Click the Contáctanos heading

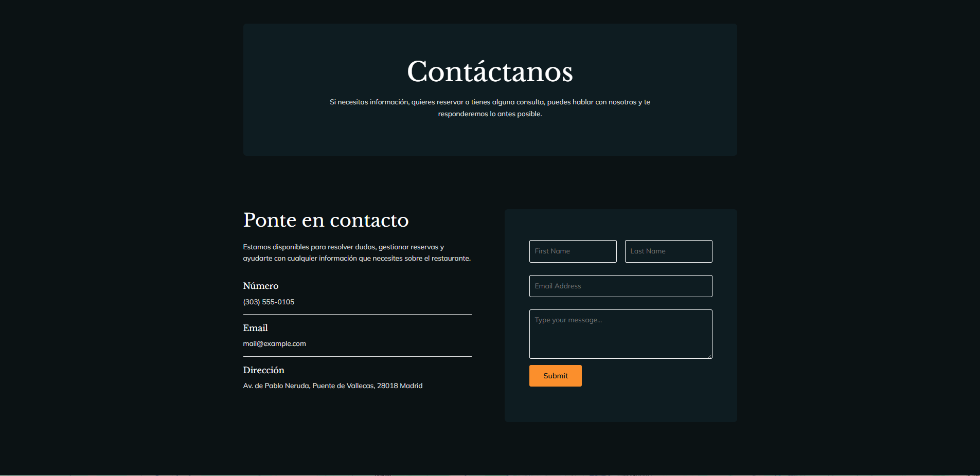coord(490,71)
